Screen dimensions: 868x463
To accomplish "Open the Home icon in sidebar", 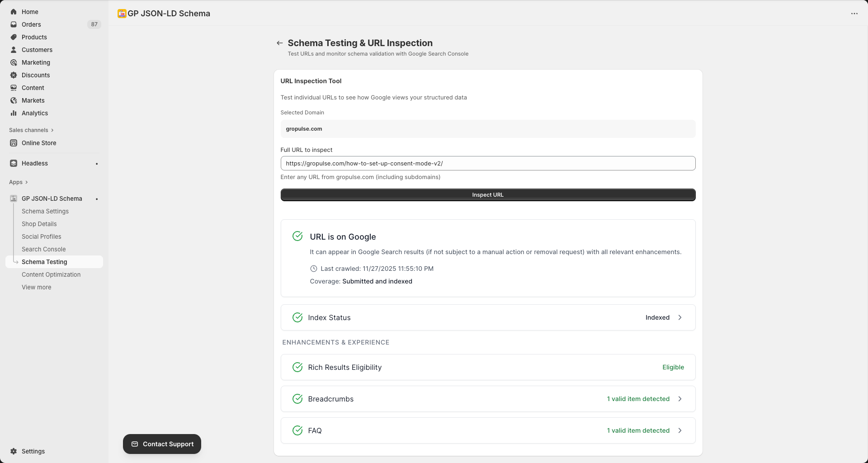I will coord(14,12).
